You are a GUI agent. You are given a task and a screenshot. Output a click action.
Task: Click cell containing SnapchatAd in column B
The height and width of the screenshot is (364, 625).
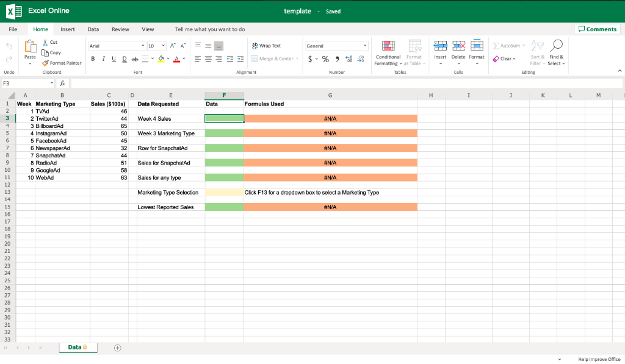click(x=62, y=155)
